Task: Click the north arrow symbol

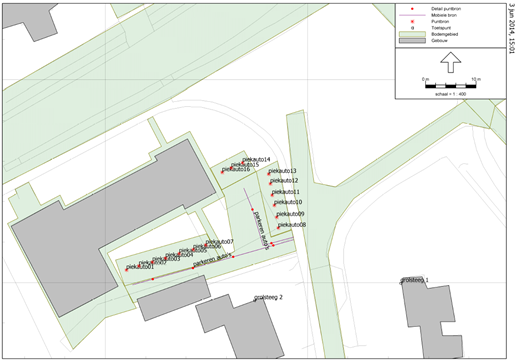Action: pyautogui.click(x=450, y=62)
